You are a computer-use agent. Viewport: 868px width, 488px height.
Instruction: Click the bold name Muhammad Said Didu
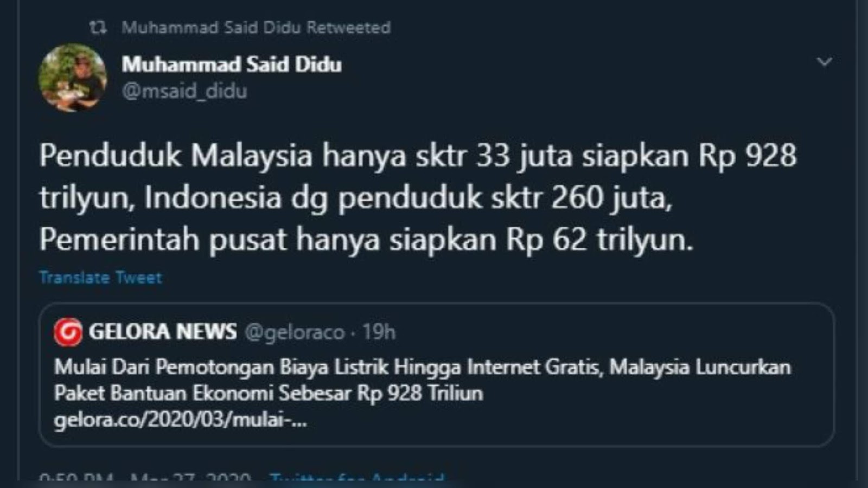pyautogui.click(x=232, y=65)
